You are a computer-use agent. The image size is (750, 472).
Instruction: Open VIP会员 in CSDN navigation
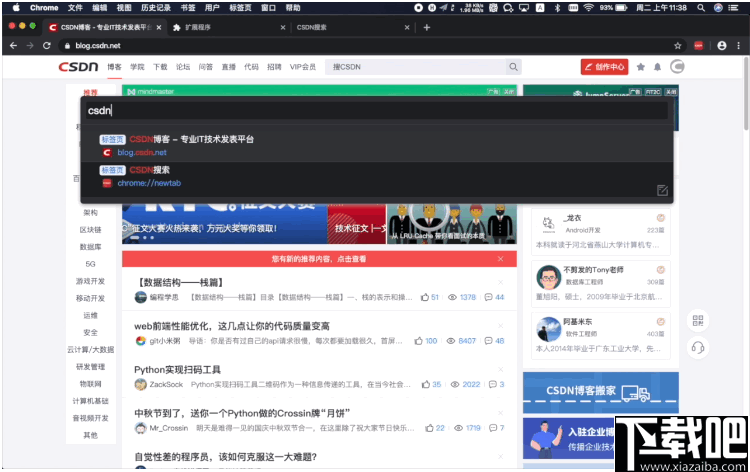tap(303, 67)
